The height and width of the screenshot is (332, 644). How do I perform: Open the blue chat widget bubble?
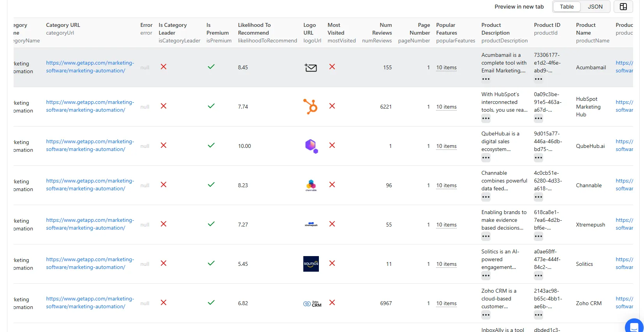(634, 326)
